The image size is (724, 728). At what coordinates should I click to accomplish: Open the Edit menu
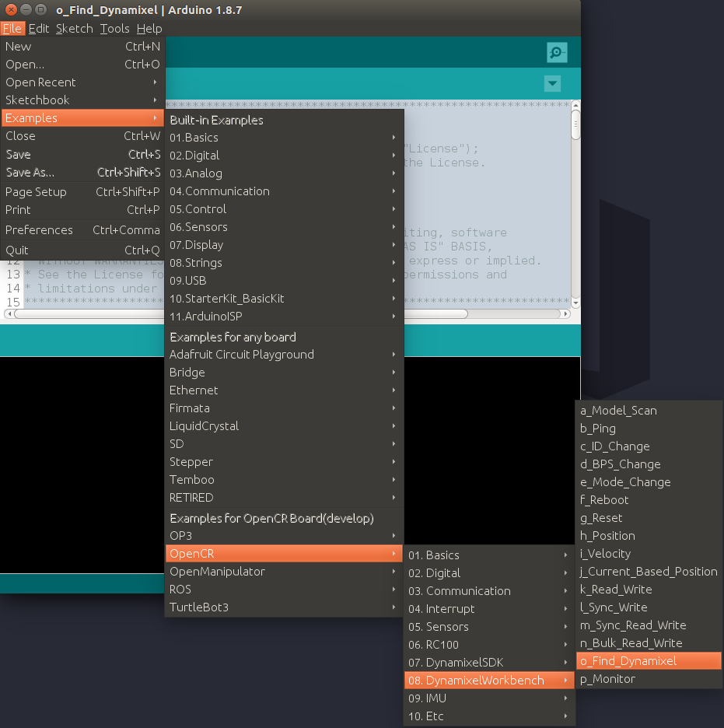click(39, 29)
